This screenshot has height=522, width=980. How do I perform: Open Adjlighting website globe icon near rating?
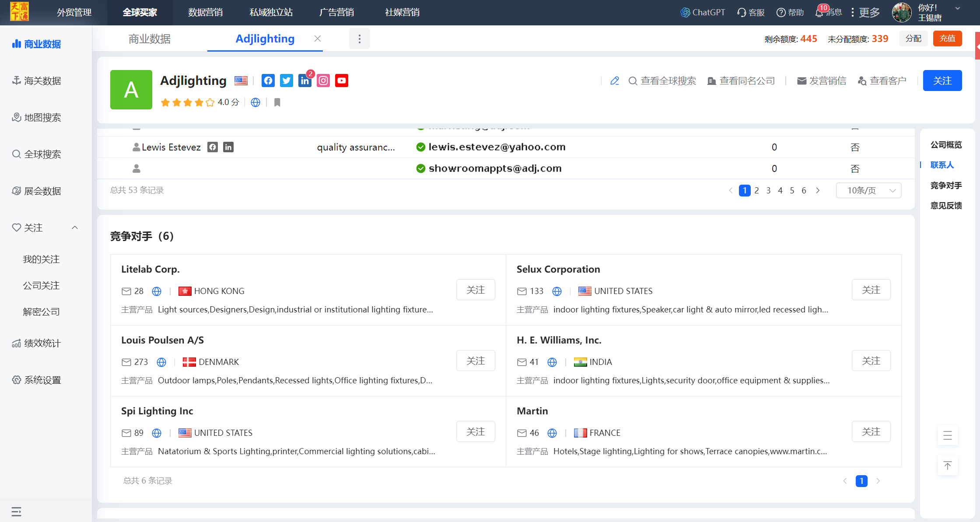[255, 102]
